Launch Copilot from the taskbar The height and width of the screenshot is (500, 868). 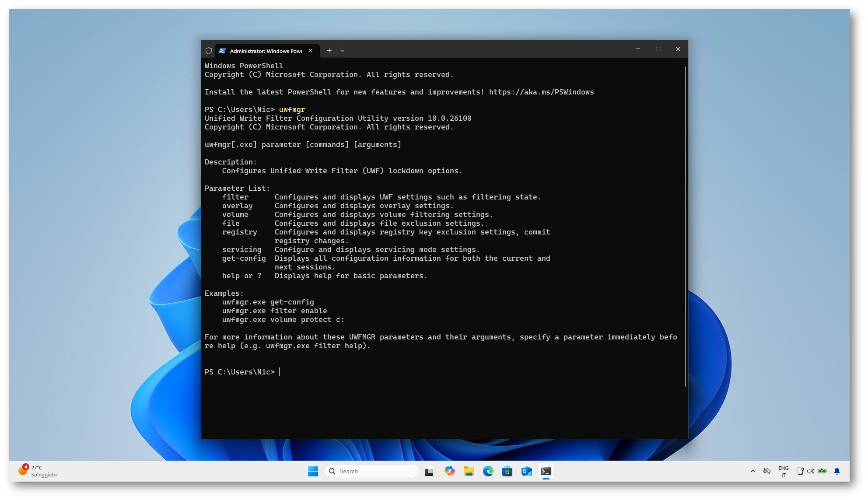pyautogui.click(x=449, y=471)
